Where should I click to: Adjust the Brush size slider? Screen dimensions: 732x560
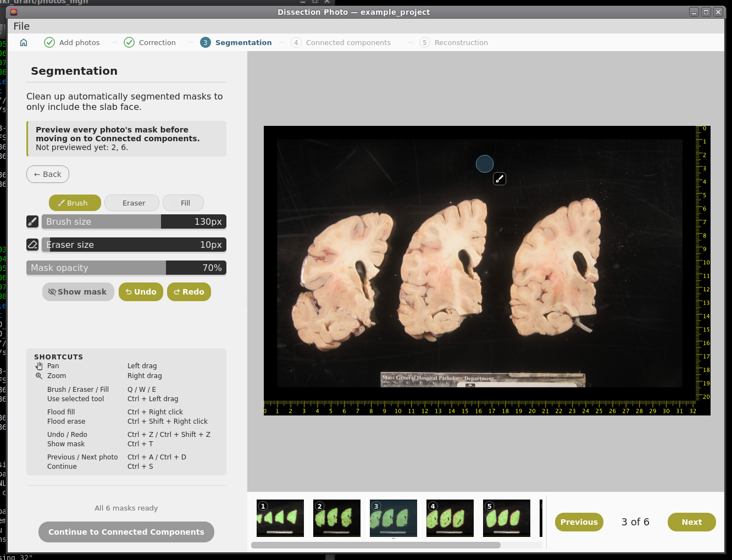134,221
